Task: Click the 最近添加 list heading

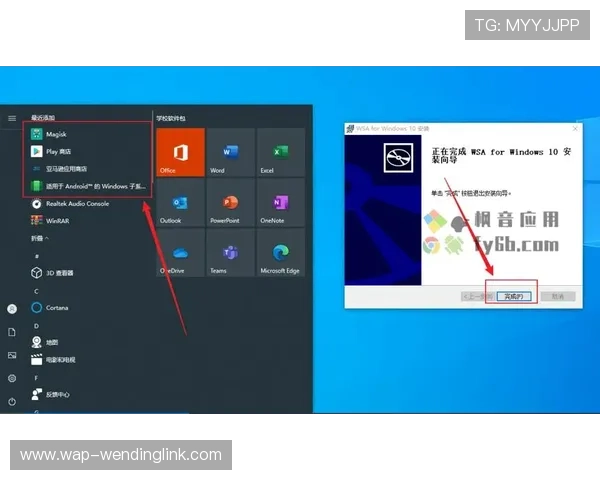Action: (43, 118)
